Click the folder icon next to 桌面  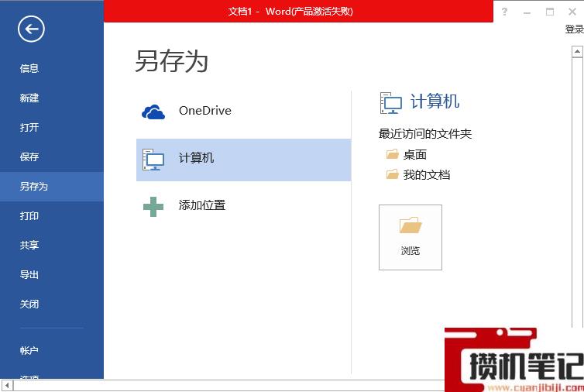pyautogui.click(x=392, y=154)
